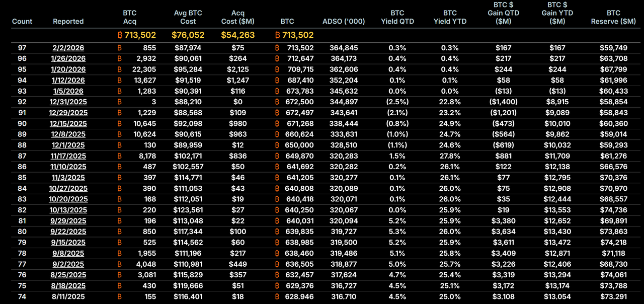Select Bitcoin icon next to 650,000 BTC
This screenshot has height=304, width=644.
point(277,145)
